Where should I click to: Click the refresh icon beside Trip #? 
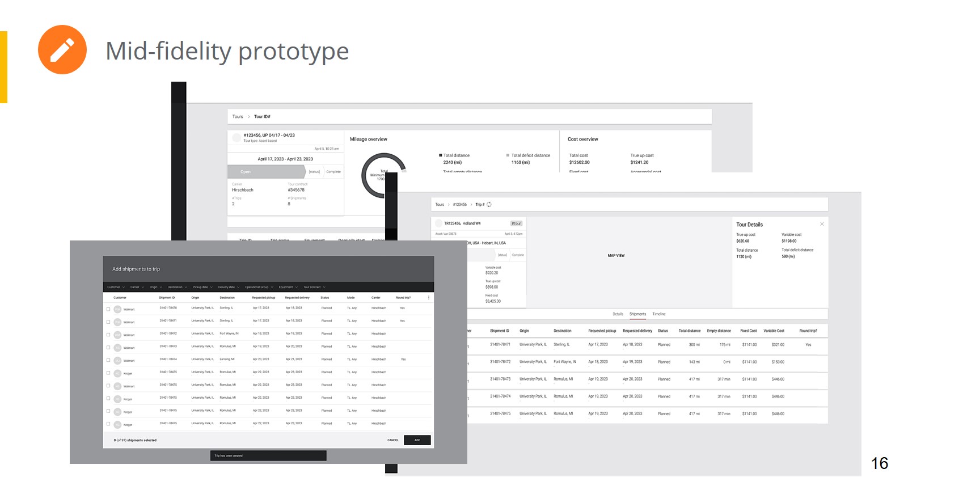tap(489, 205)
